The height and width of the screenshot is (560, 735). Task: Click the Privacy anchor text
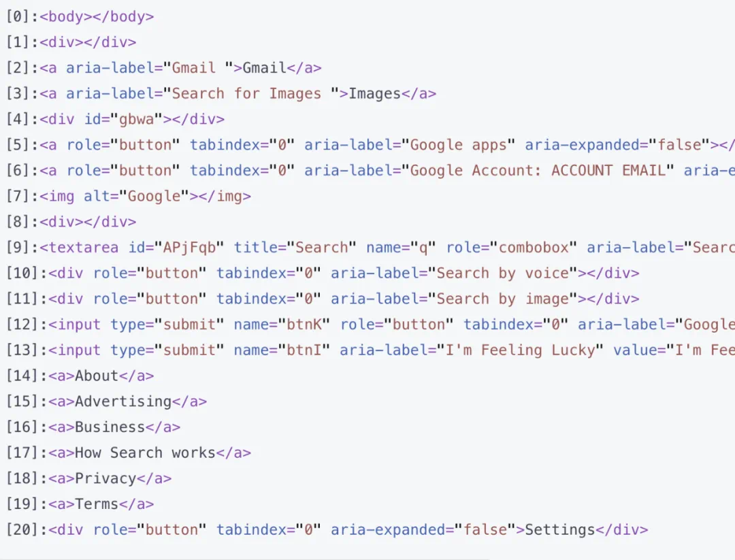coord(105,479)
